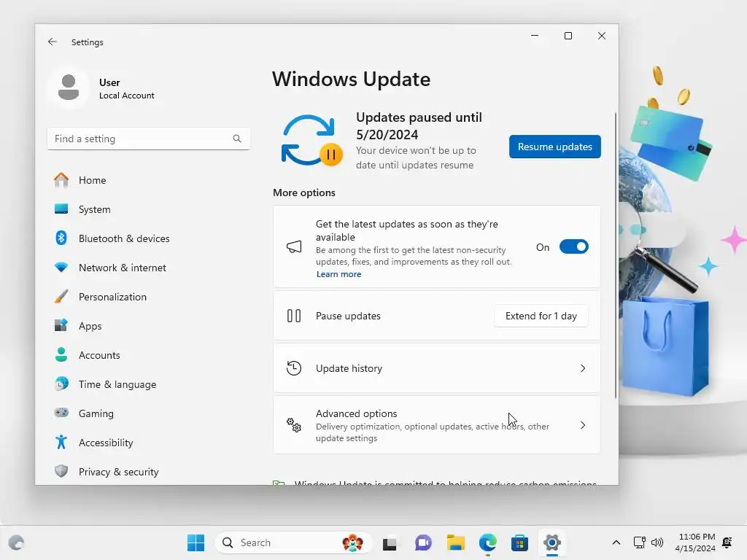Turn off get latest updates toggle
The width and height of the screenshot is (747, 560).
tap(574, 246)
